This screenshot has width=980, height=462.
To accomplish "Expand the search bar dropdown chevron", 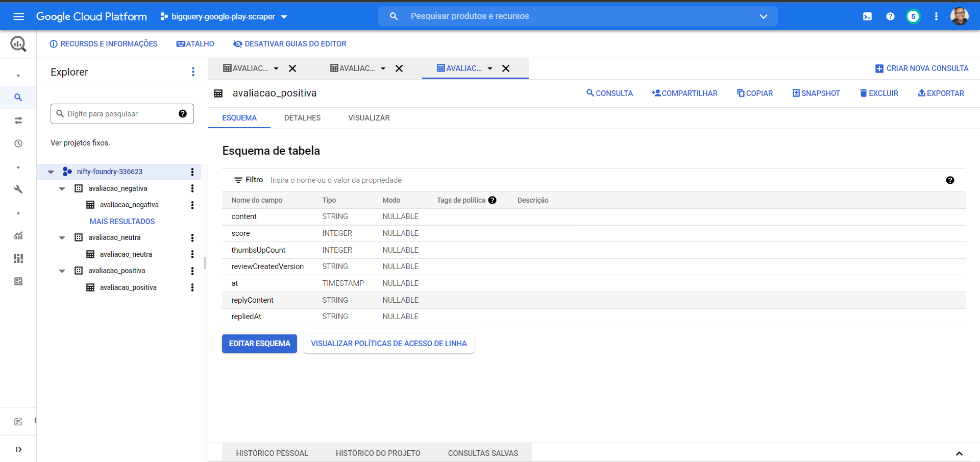I will pos(763,16).
